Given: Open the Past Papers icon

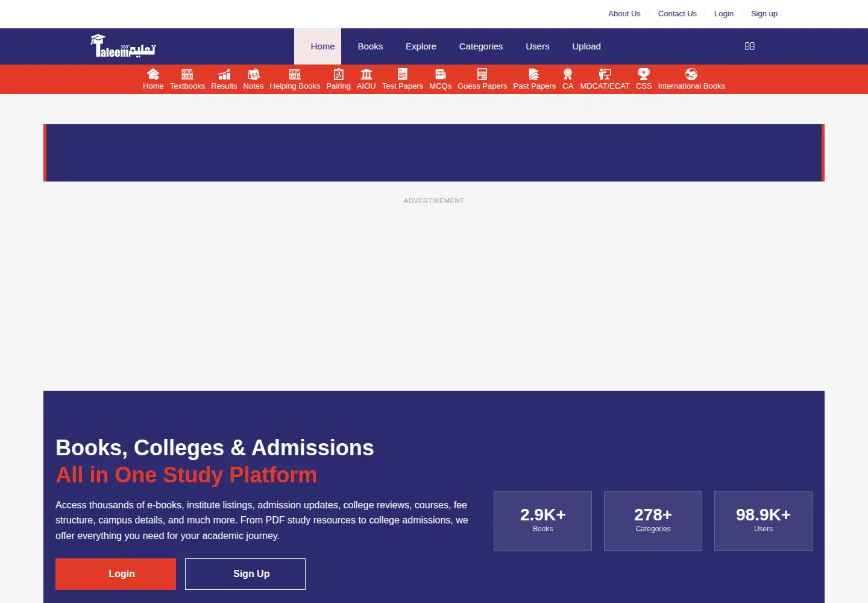Looking at the screenshot, I should point(534,74).
